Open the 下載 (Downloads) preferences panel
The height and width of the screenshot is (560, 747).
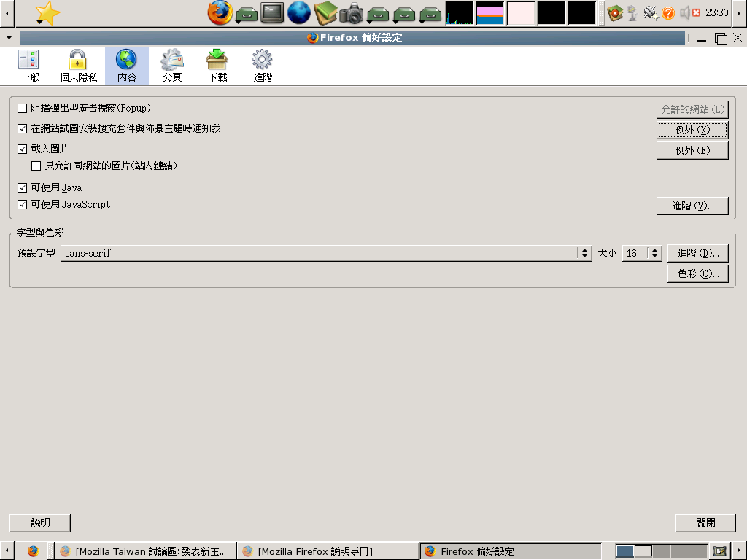pos(217,66)
